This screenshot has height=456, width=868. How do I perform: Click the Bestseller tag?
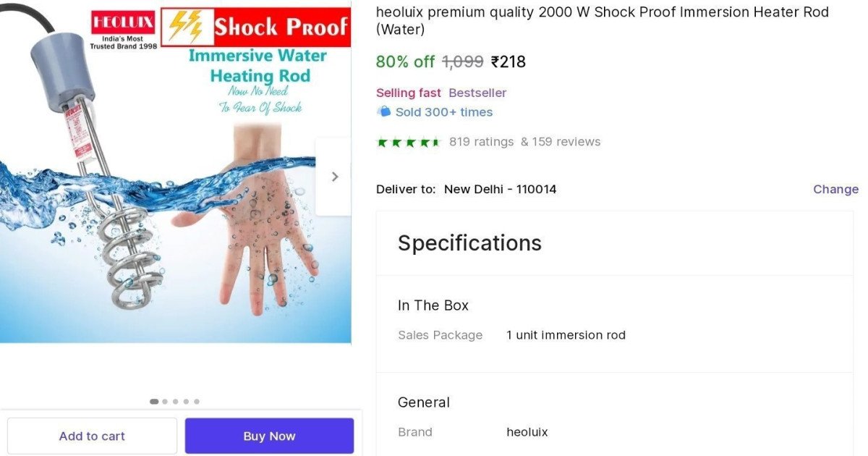click(477, 93)
